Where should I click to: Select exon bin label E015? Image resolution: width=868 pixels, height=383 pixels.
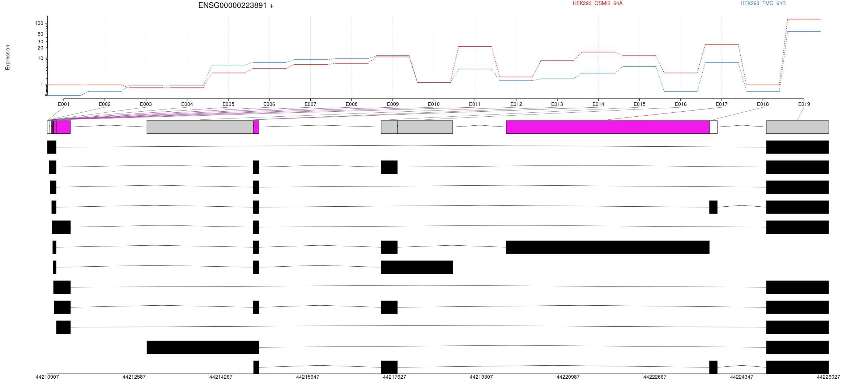pos(639,104)
